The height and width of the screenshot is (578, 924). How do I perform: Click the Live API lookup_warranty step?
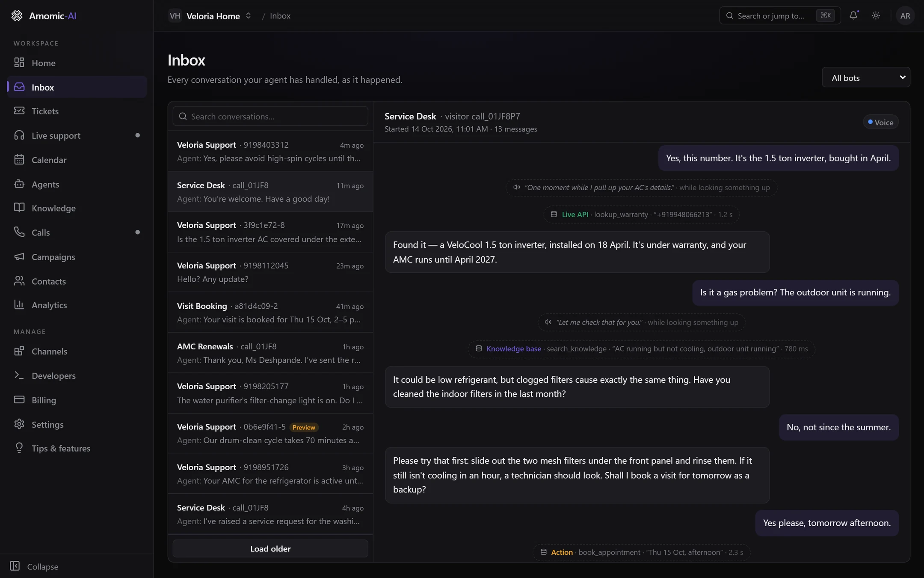click(x=641, y=215)
